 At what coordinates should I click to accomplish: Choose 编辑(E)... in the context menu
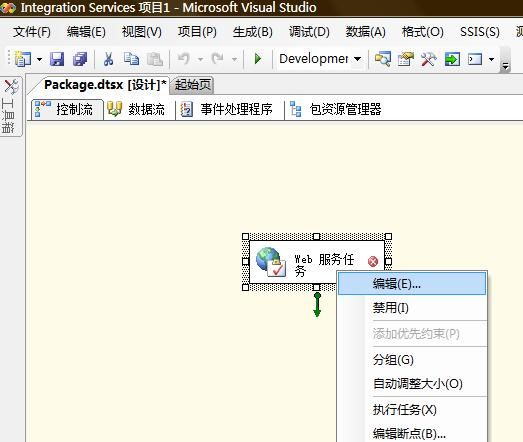coord(412,284)
